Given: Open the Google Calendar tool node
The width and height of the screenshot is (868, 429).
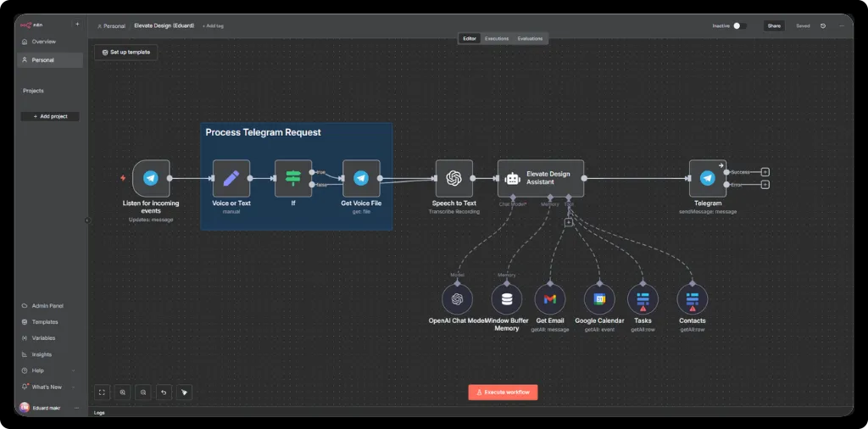Looking at the screenshot, I should click(x=599, y=299).
